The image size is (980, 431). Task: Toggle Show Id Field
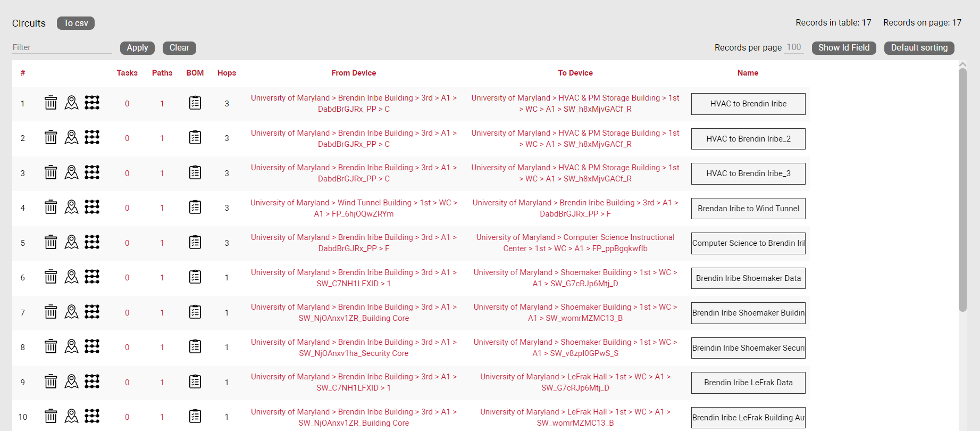[843, 48]
